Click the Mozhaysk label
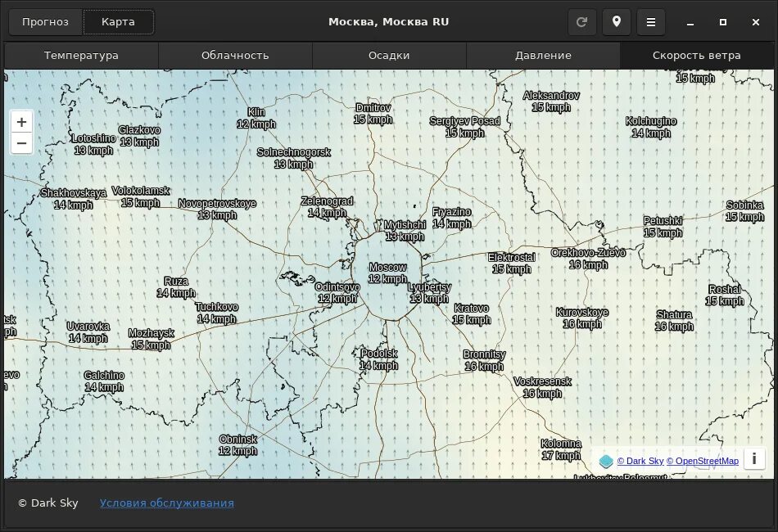The height and width of the screenshot is (532, 778). [152, 339]
